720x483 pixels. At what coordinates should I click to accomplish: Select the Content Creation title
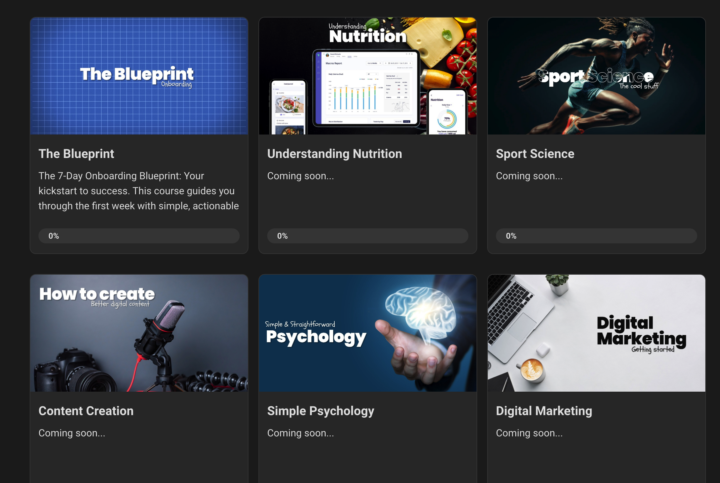[x=86, y=411]
